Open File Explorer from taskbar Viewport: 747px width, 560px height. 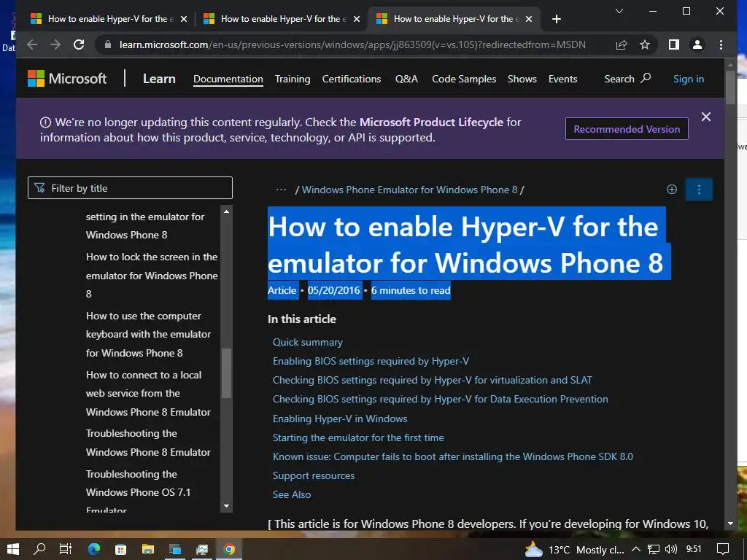147,550
